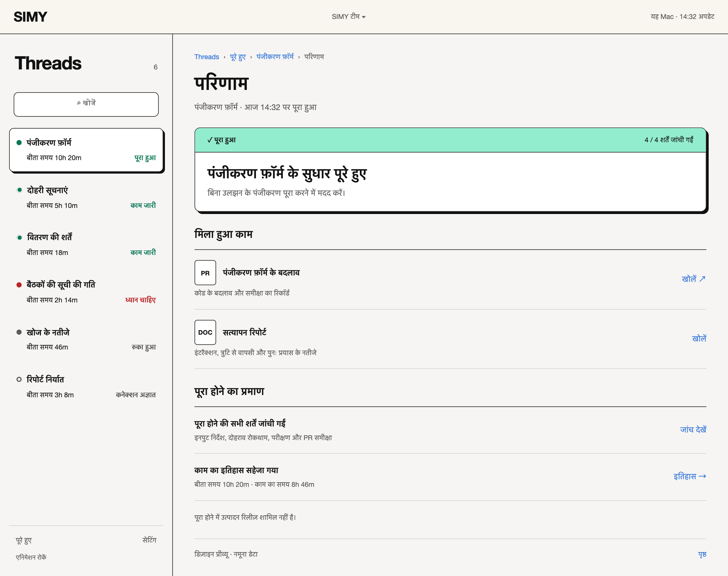728x576 pixels.
Task: Open पूरे हुए in the sidebar footer
Action: [24, 540]
